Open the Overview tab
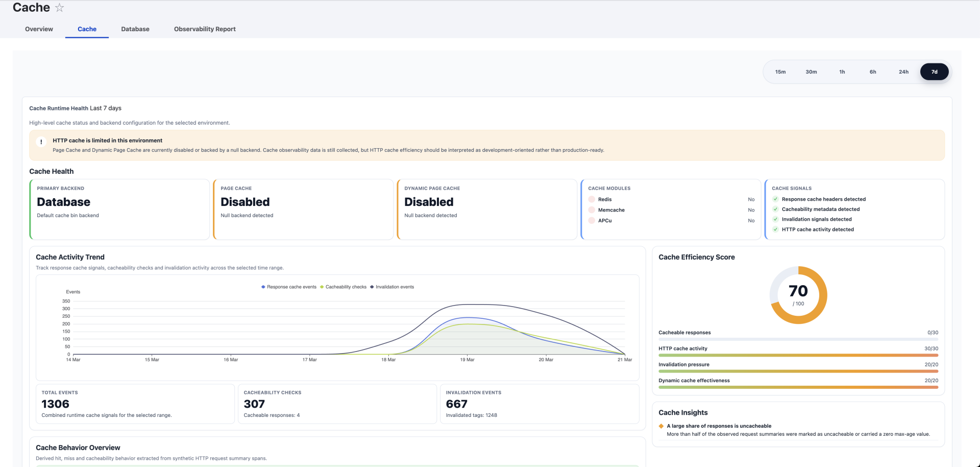 coord(39,29)
